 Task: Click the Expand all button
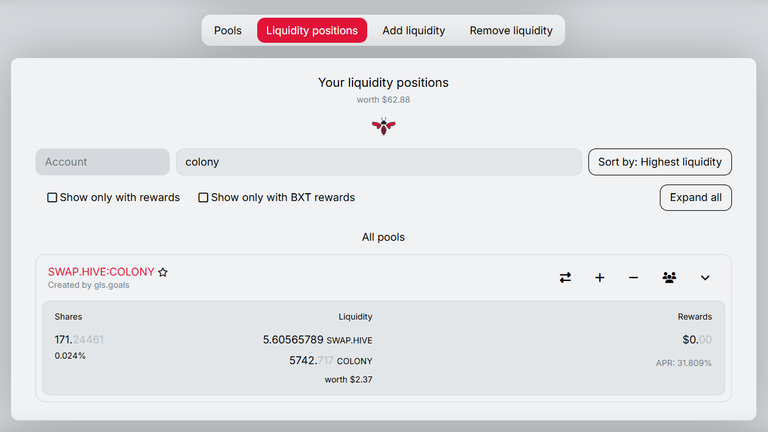[x=696, y=197]
